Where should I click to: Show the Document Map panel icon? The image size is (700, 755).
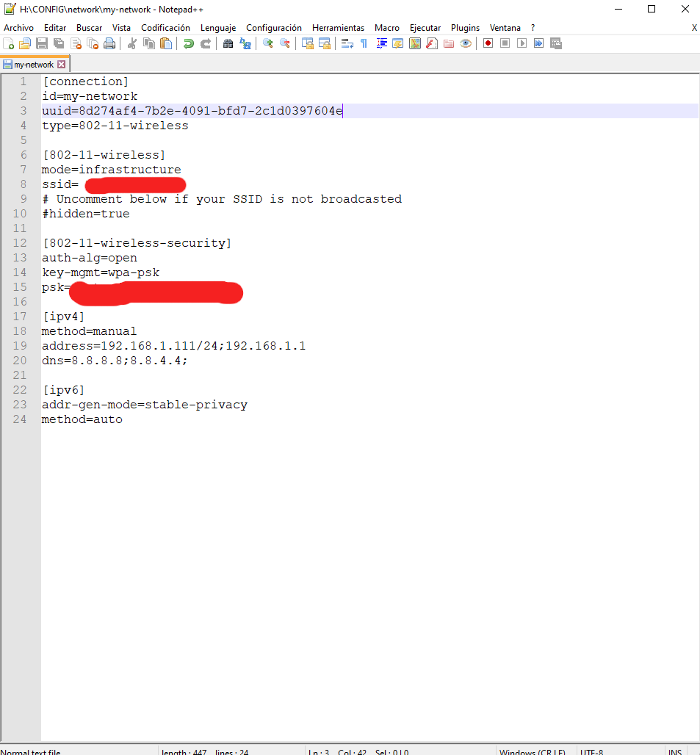point(415,44)
